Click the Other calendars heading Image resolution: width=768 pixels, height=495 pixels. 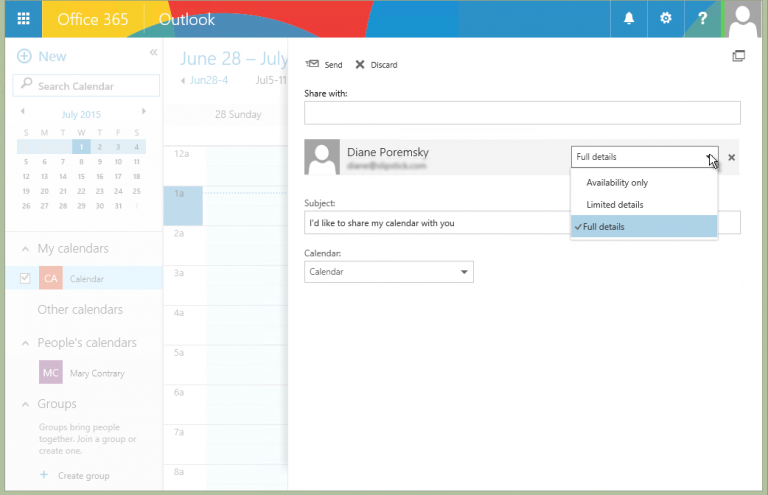pyautogui.click(x=80, y=309)
